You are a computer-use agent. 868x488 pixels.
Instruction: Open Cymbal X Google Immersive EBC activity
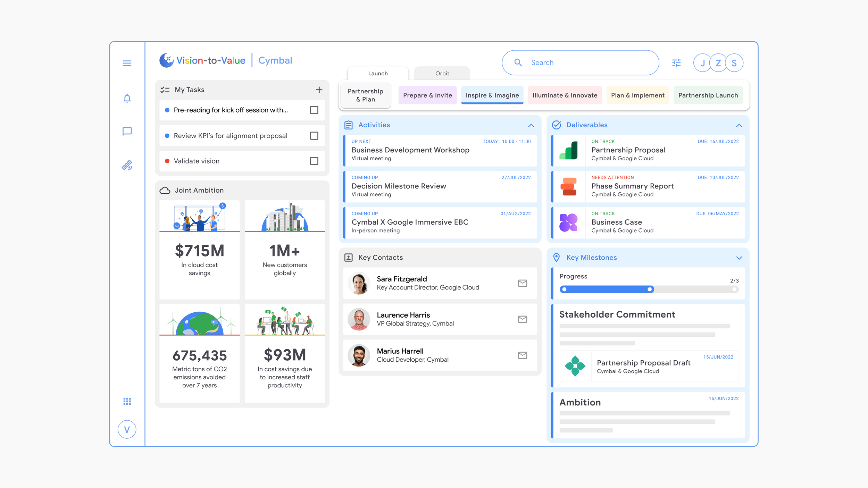point(440,222)
